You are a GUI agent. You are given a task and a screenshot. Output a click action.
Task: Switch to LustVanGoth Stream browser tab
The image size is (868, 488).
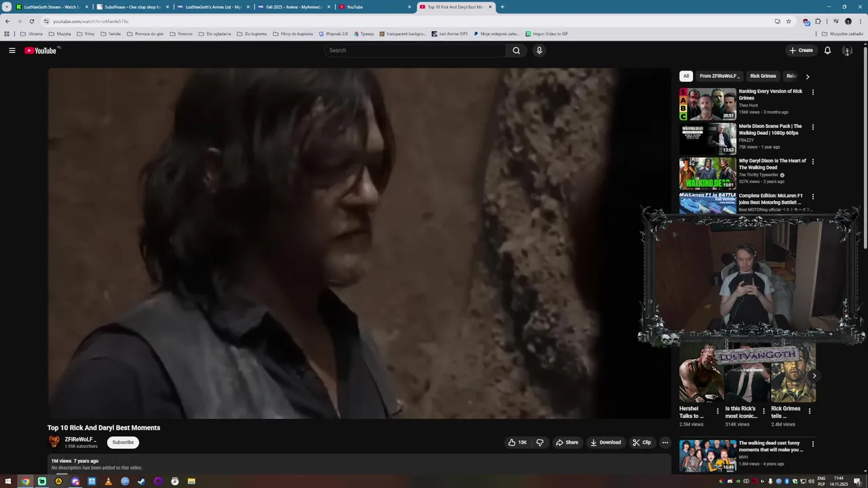[52, 7]
